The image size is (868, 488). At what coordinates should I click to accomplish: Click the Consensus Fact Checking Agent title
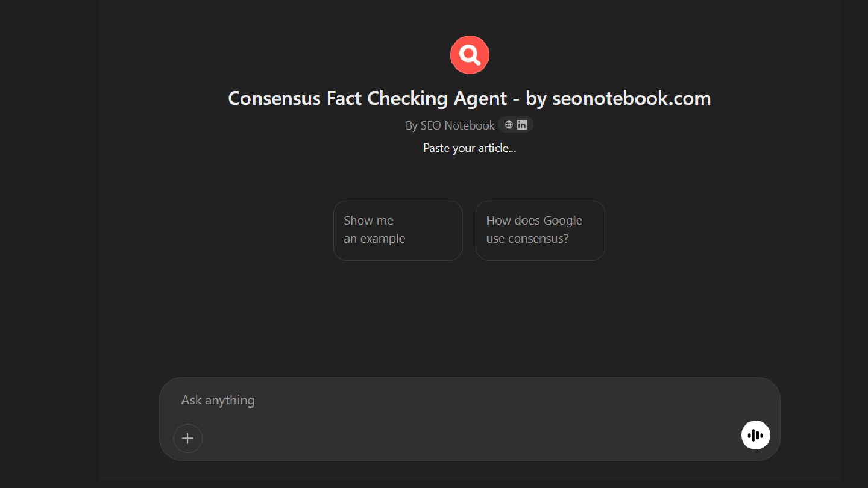(469, 98)
